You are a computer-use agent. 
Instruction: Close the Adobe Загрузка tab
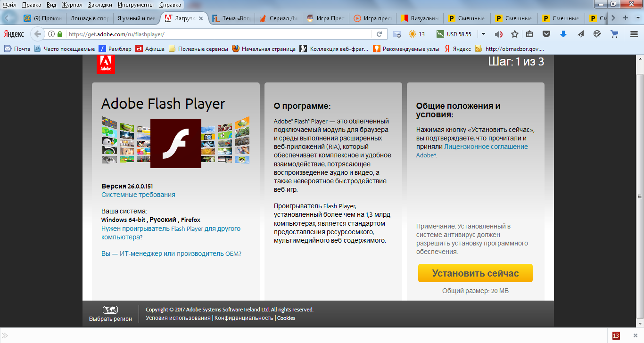pos(201,19)
